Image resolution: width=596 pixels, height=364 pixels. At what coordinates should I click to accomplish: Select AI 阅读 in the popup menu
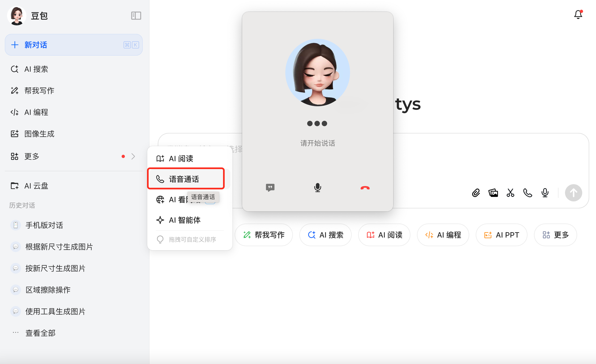coord(190,159)
